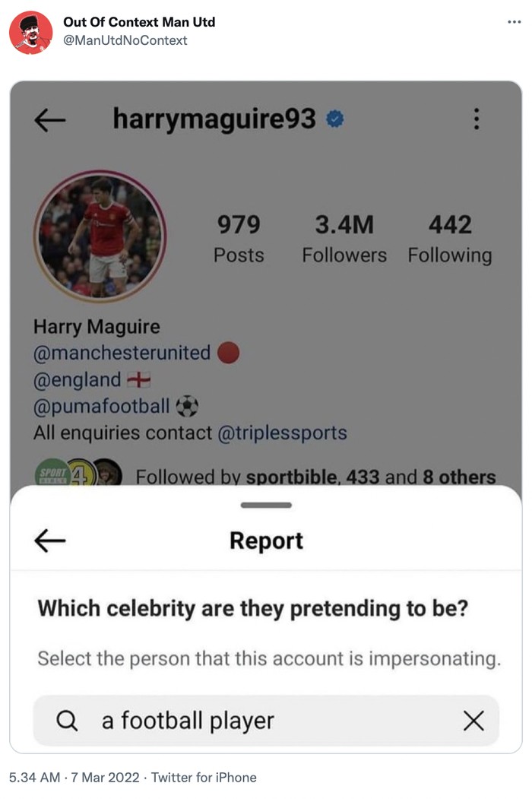View the 3.4M Followers list
This screenshot has height=799, width=532.
tap(344, 239)
